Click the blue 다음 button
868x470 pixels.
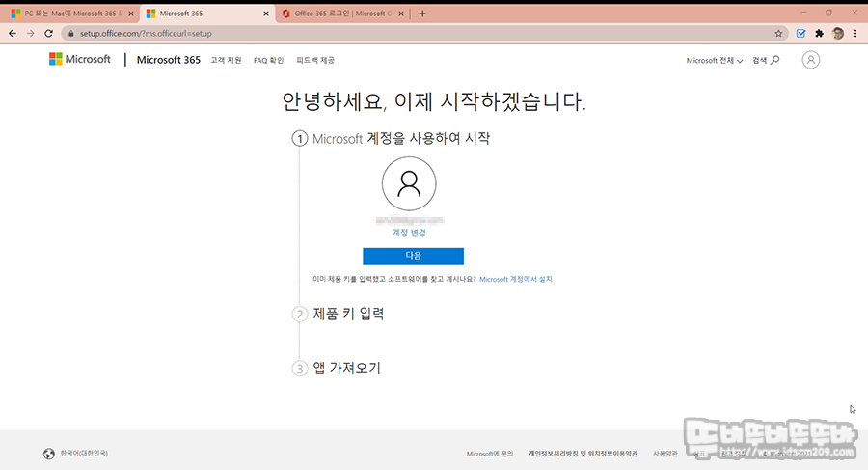pos(413,256)
